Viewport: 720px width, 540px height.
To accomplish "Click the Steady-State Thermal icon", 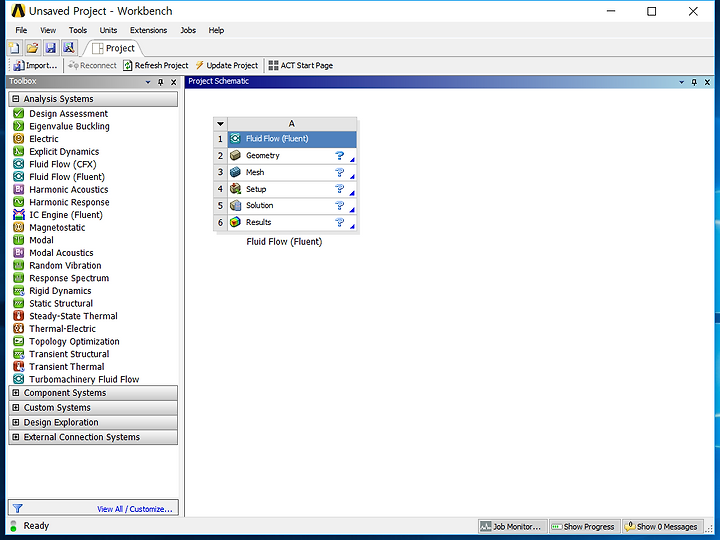I will (18, 316).
